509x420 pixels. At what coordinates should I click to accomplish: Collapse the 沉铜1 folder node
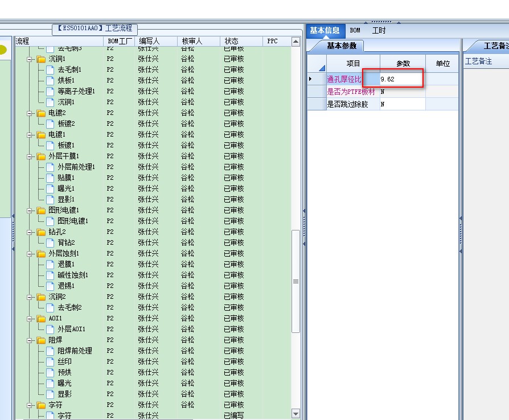pos(30,59)
